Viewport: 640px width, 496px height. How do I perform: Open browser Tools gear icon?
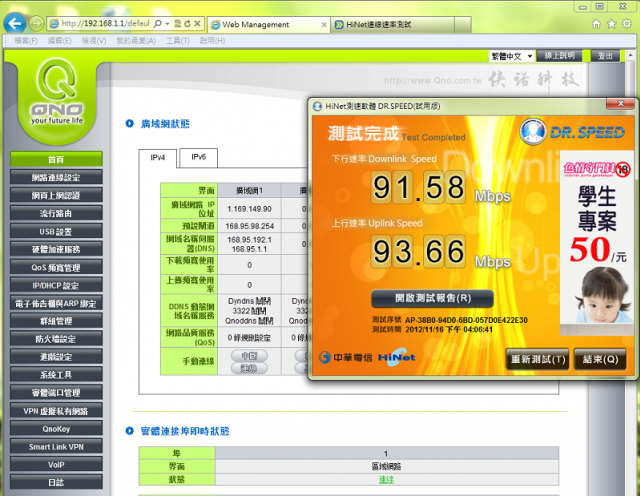click(627, 24)
